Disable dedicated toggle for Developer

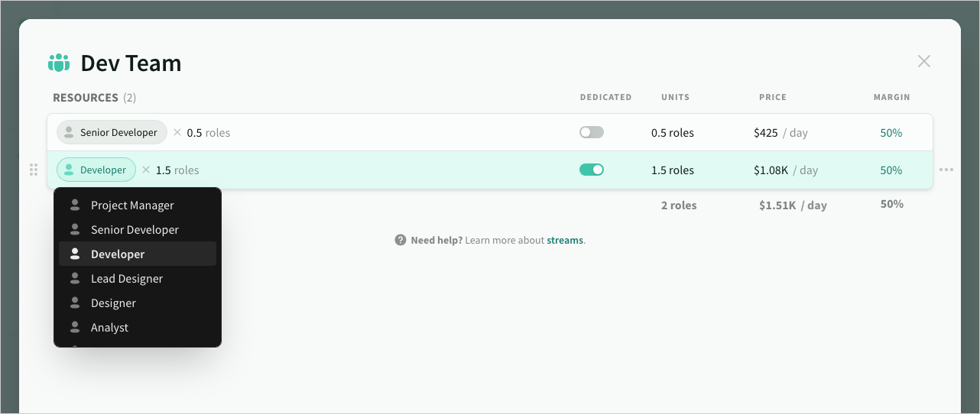[x=591, y=170]
